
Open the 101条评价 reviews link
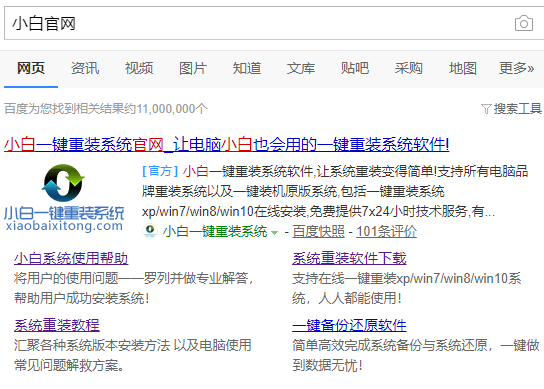click(x=386, y=231)
